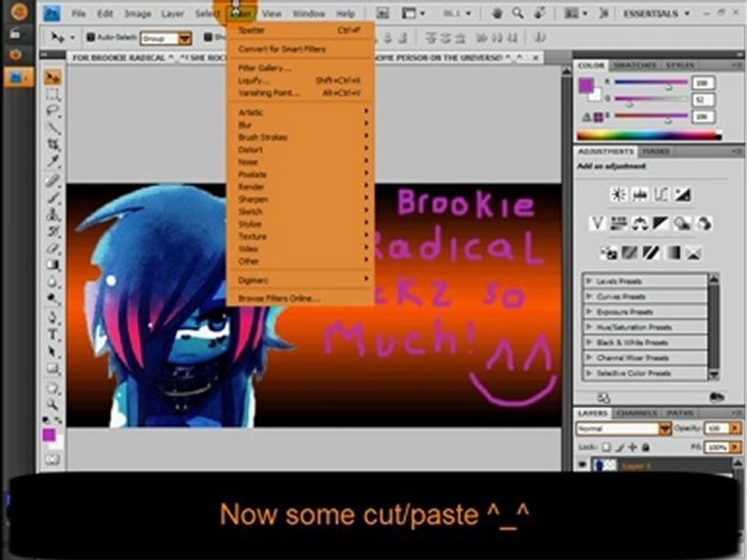This screenshot has height=560, width=747.
Task: Launch Bridge from the application bar
Action: [x=383, y=13]
